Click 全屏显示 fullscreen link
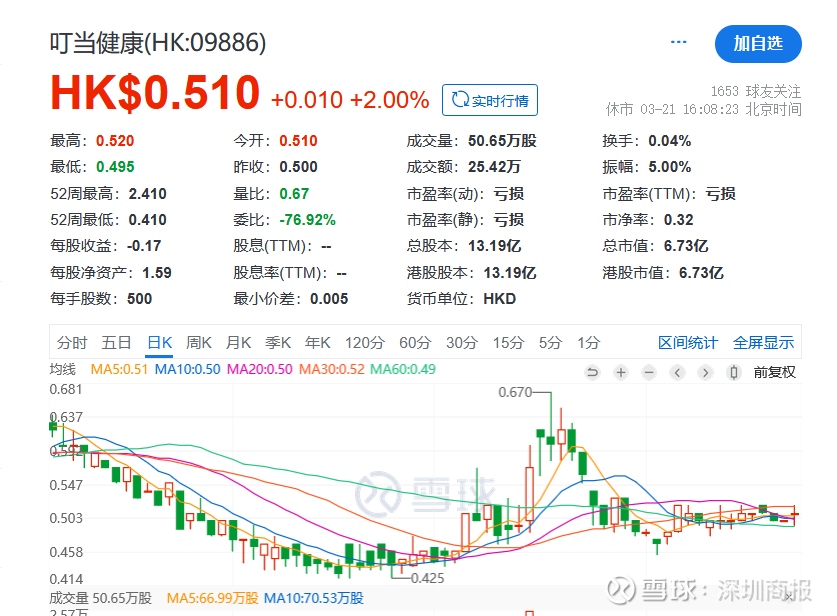 (763, 342)
